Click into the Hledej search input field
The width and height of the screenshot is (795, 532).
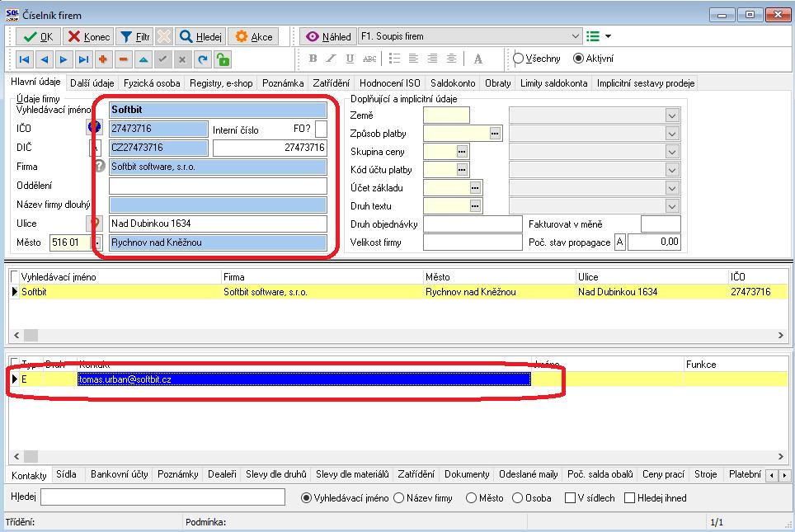(x=162, y=497)
